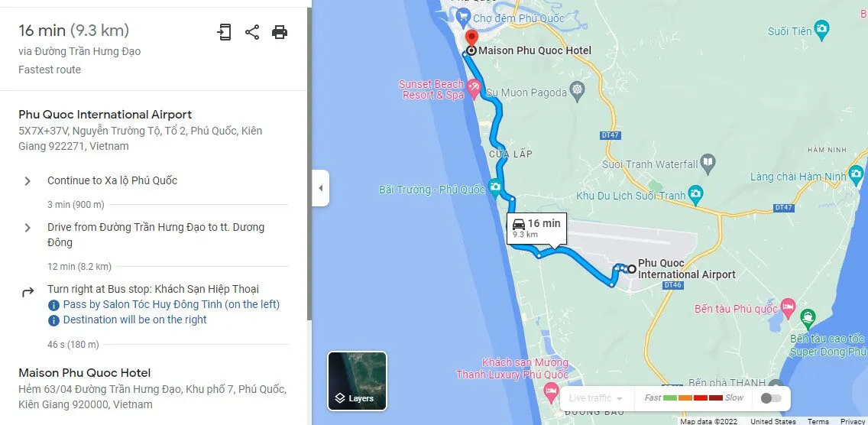
Task: Toggle the live traffic switch
Action: click(771, 397)
